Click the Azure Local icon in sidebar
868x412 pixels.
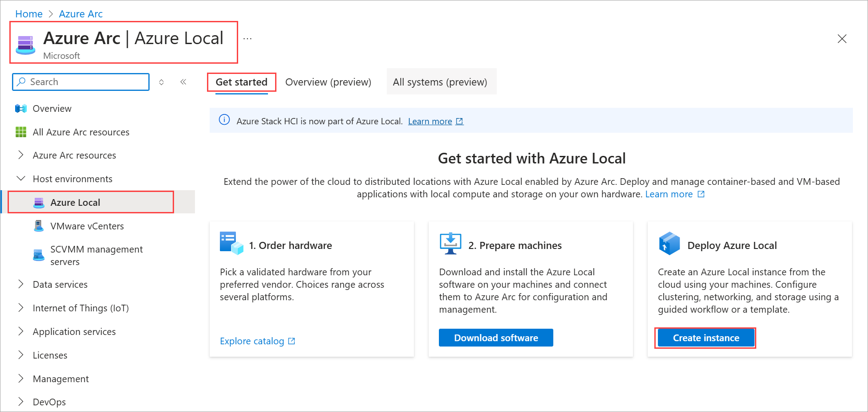pos(39,203)
